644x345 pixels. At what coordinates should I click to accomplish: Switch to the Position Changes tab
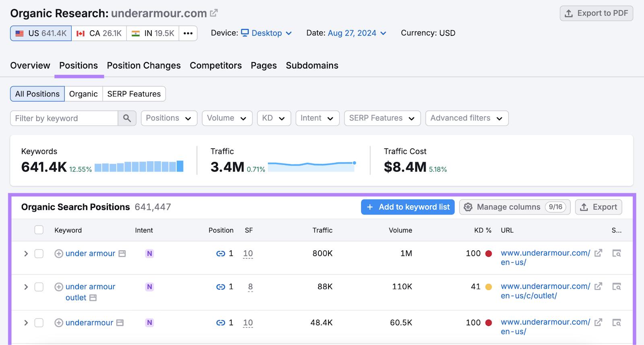pyautogui.click(x=144, y=66)
